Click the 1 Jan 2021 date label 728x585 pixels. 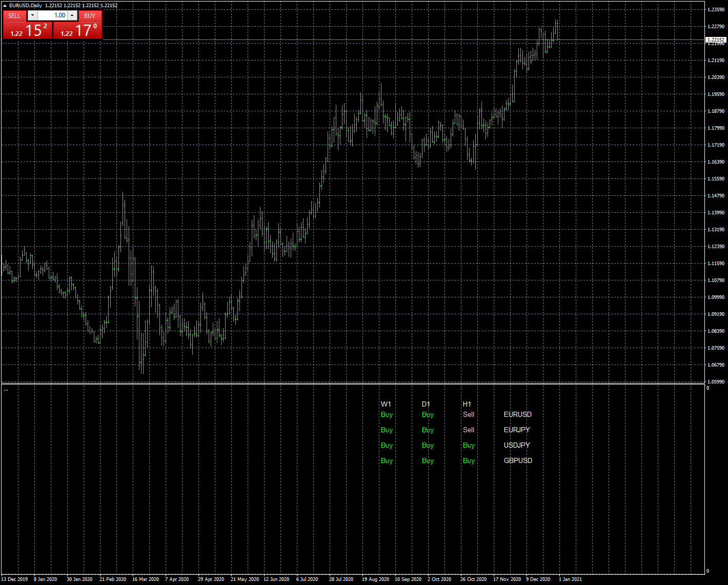tap(570, 579)
